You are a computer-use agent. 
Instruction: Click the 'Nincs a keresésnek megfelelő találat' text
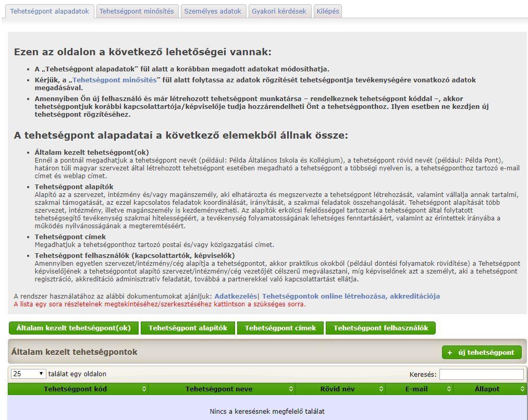(x=267, y=411)
